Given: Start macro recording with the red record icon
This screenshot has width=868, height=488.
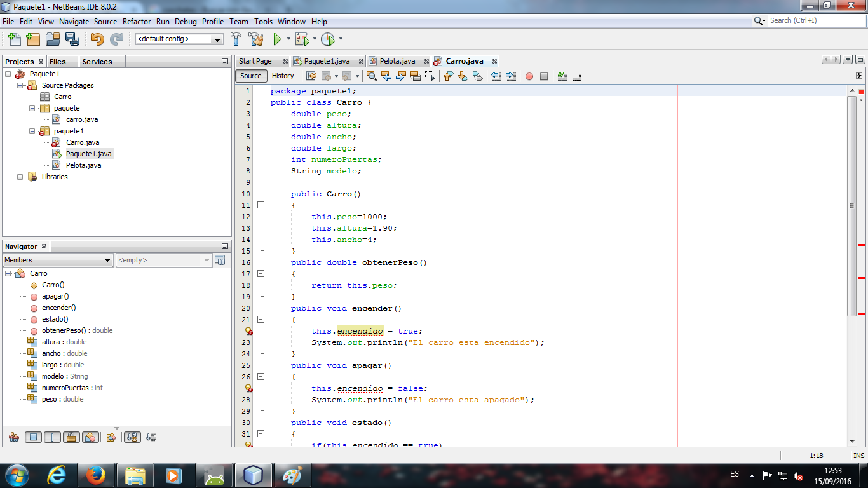Looking at the screenshot, I should (x=529, y=76).
